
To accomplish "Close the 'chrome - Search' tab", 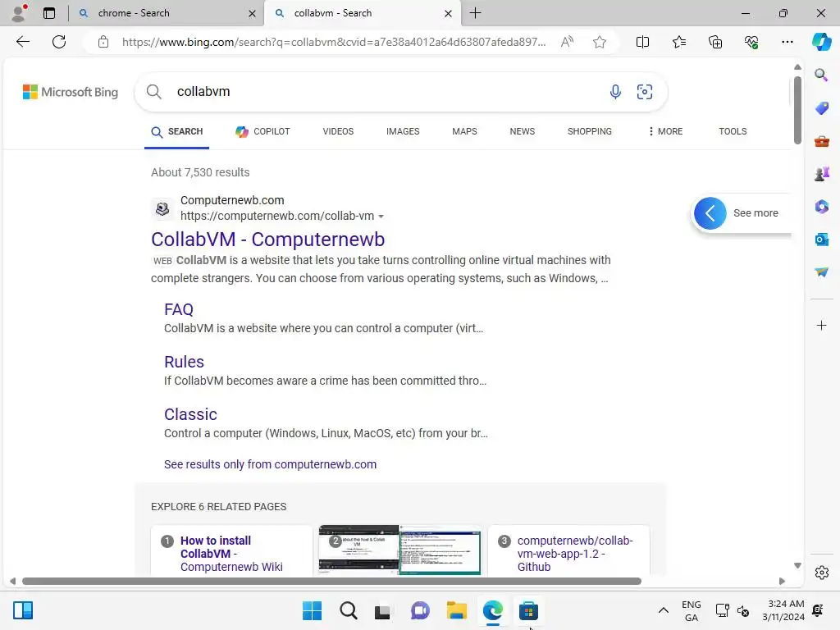I will tap(252, 13).
